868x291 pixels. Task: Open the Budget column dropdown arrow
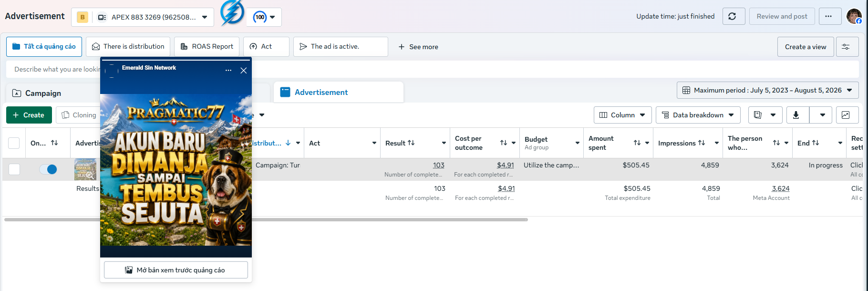point(577,143)
